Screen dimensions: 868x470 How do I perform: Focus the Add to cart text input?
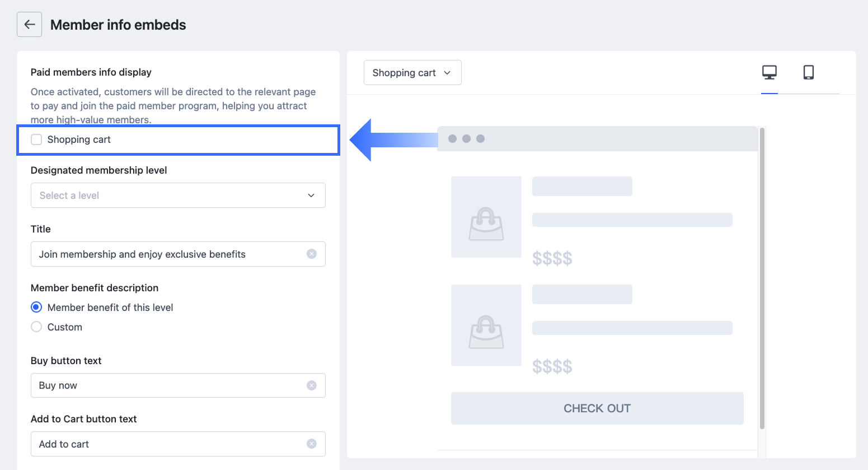168,444
